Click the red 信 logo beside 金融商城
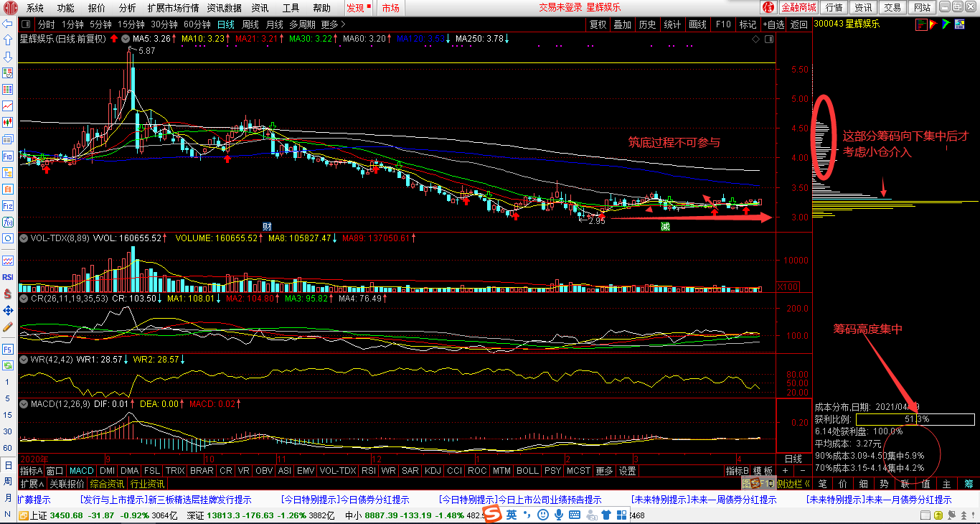Viewport: 980px width, 524px height. pos(768,7)
